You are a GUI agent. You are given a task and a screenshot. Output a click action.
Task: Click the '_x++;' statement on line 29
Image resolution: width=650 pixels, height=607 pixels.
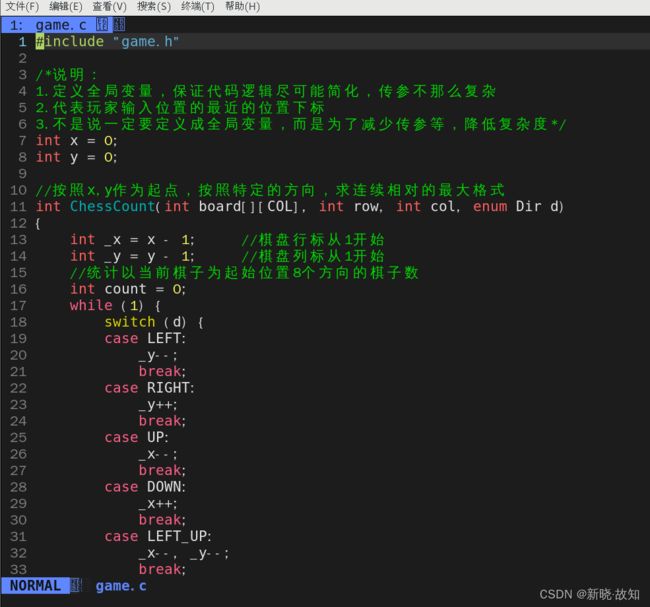158,504
